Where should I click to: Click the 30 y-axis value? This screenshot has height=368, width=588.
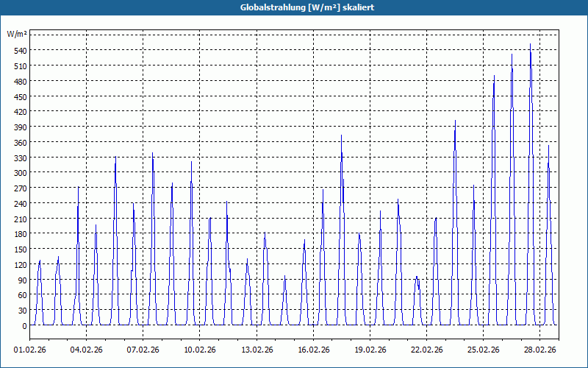23,311
